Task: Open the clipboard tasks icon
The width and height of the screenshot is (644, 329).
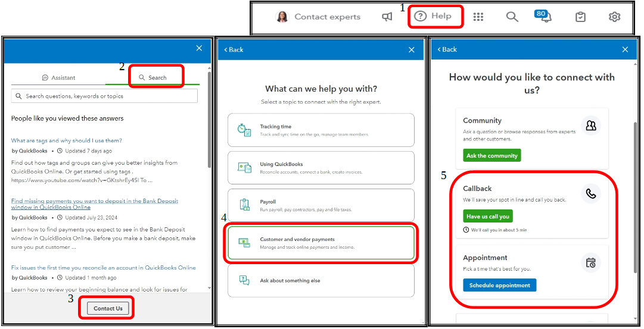Action: [580, 17]
